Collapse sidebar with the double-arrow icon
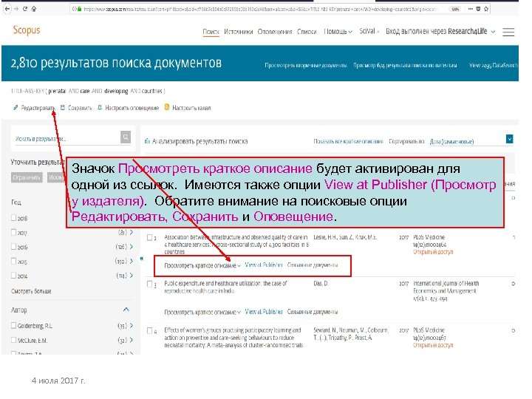 [x=141, y=259]
